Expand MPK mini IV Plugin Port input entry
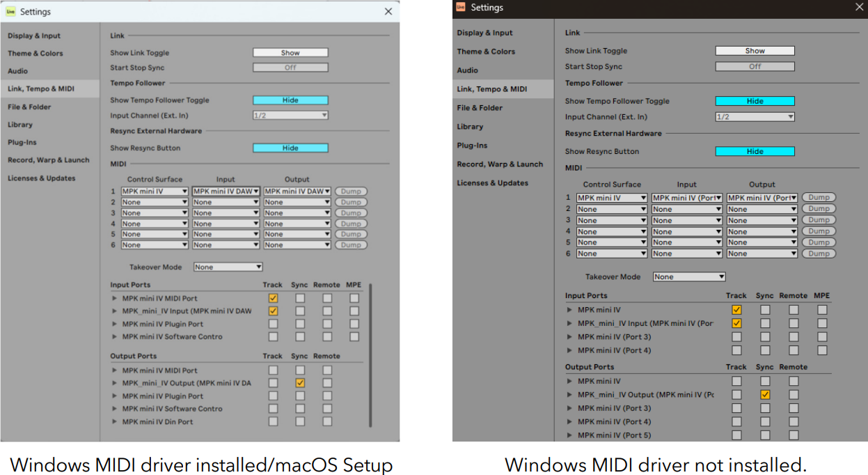This screenshot has width=868, height=475. pyautogui.click(x=115, y=324)
